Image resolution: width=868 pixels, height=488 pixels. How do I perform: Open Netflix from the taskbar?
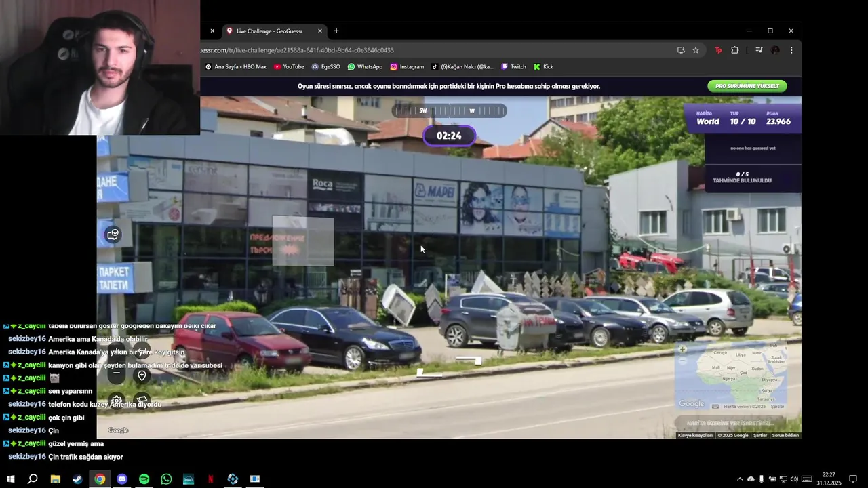point(210,479)
